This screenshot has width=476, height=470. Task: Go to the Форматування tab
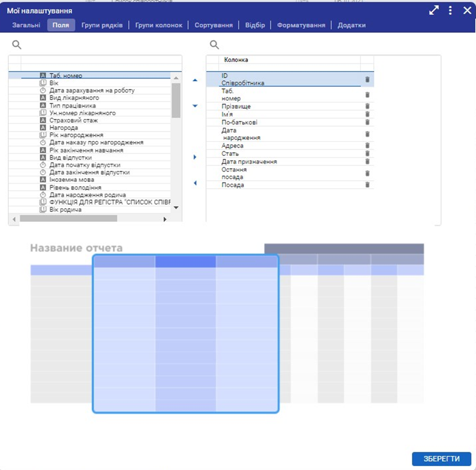click(x=301, y=25)
